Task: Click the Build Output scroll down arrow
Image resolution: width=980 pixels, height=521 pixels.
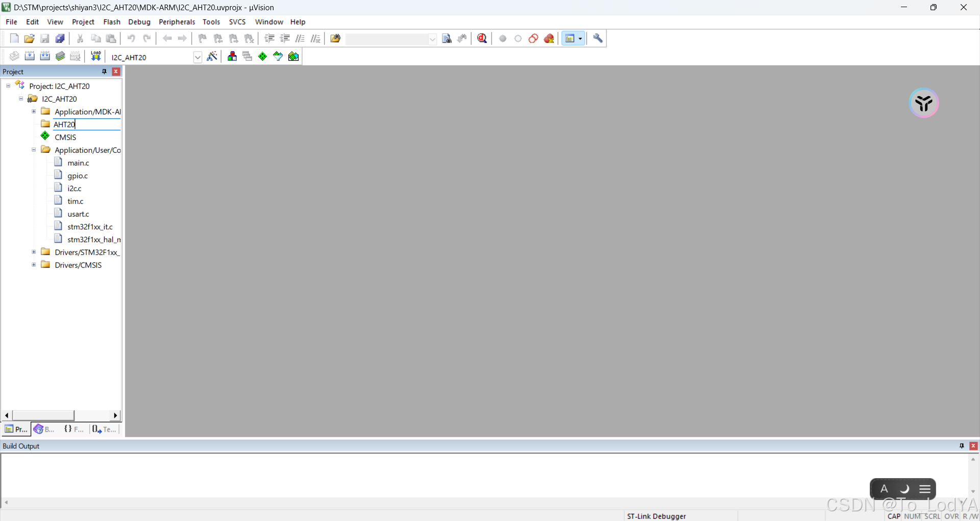Action: point(973,491)
